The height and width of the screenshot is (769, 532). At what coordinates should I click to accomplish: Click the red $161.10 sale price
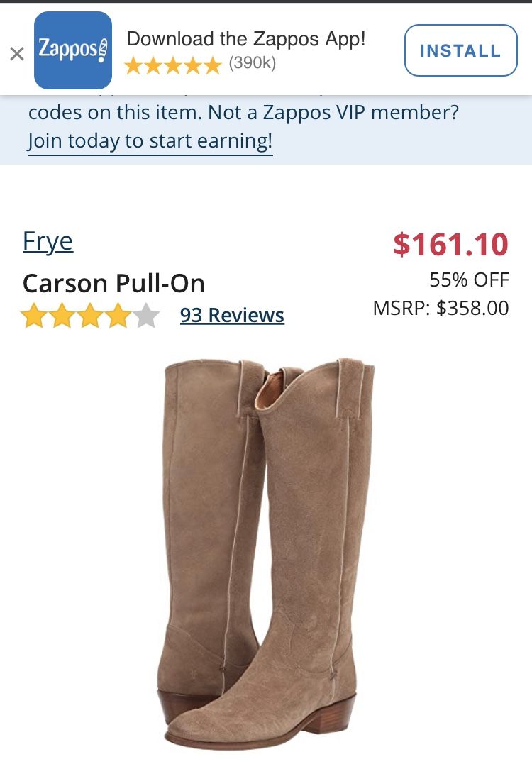click(450, 244)
